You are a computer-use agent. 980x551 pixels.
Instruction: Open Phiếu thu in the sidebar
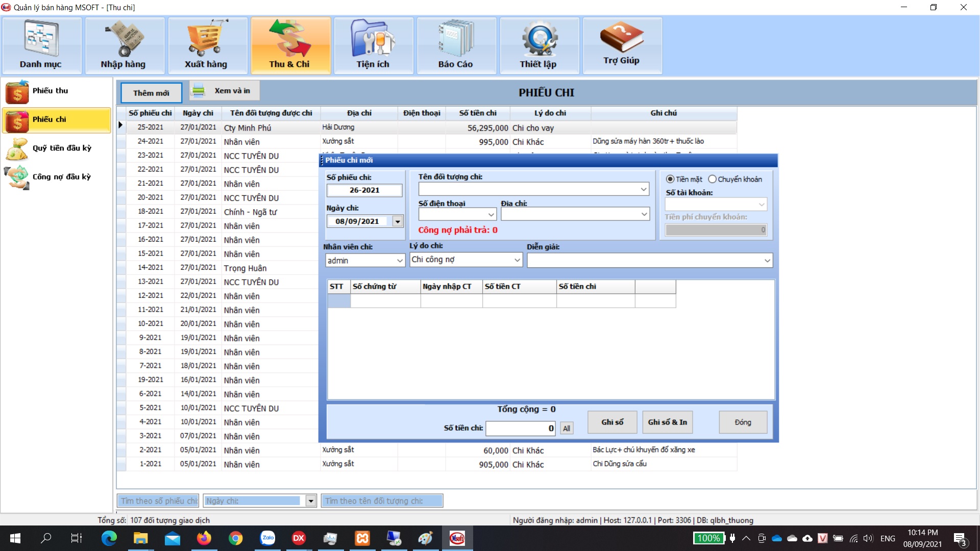[57, 92]
